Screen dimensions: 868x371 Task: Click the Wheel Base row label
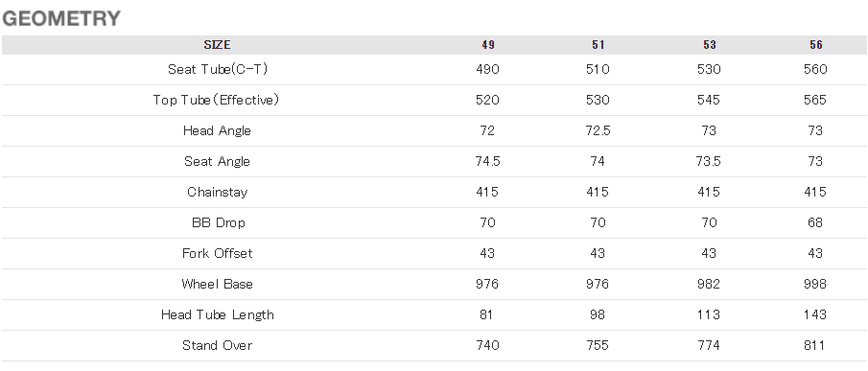pos(217,284)
